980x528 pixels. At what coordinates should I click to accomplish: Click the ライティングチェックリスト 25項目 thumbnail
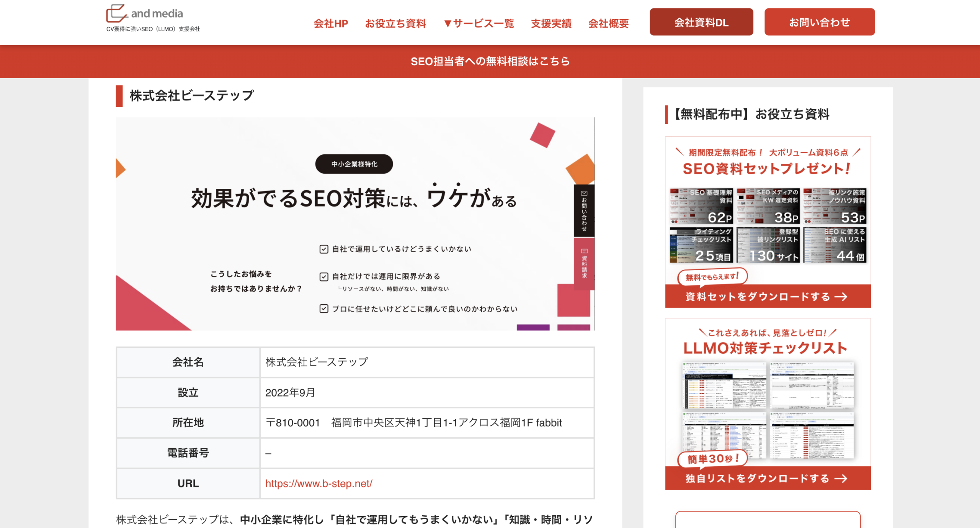[701, 245]
